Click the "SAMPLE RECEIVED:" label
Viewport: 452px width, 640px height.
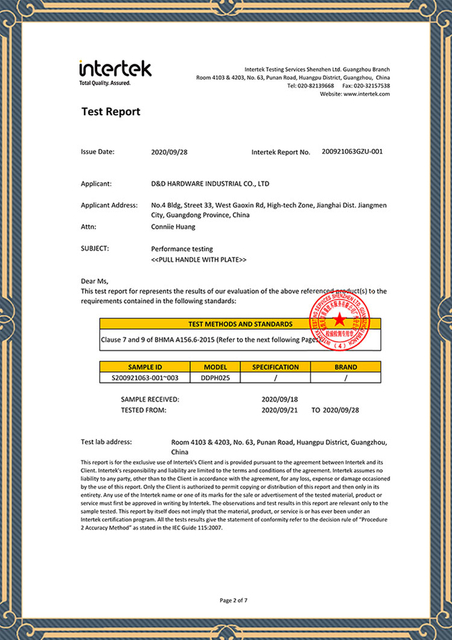[x=150, y=400]
